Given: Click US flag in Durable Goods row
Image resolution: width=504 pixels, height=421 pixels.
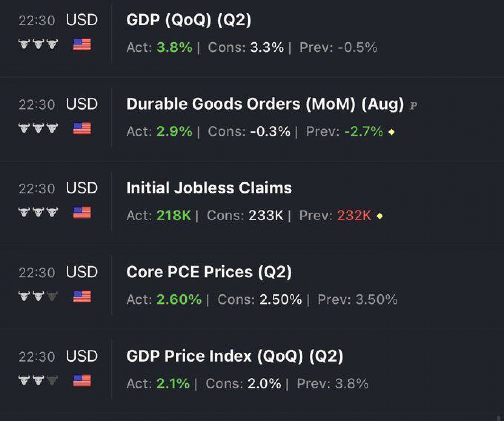Looking at the screenshot, I should 82,128.
